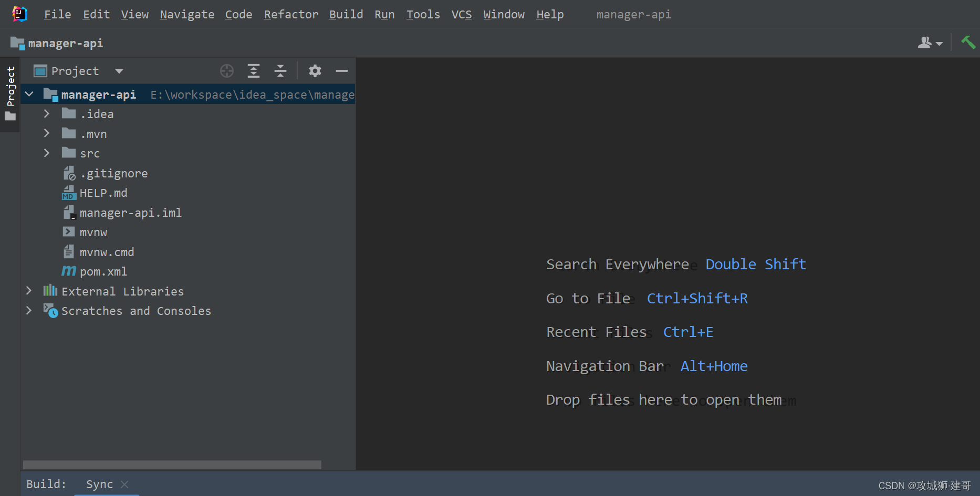
Task: Click the Ctrl+E shortcut text
Action: click(x=689, y=332)
